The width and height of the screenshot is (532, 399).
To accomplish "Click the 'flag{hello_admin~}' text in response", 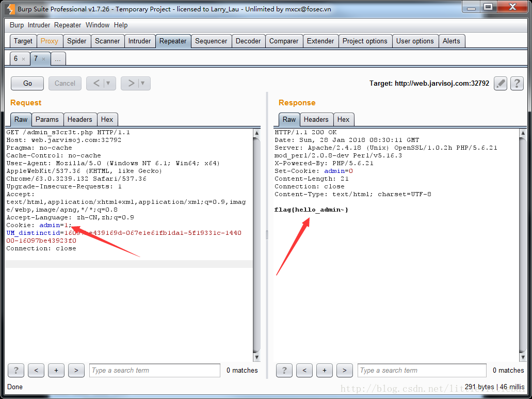I will click(x=311, y=210).
